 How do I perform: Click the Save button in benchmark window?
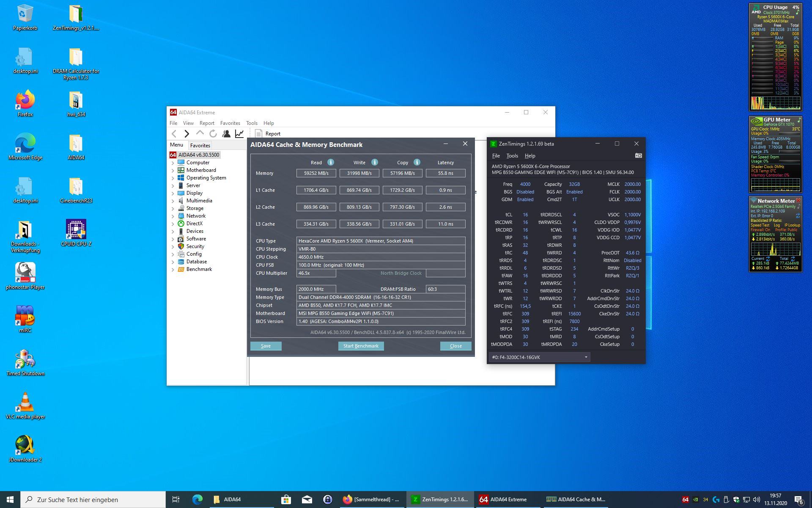(x=266, y=346)
